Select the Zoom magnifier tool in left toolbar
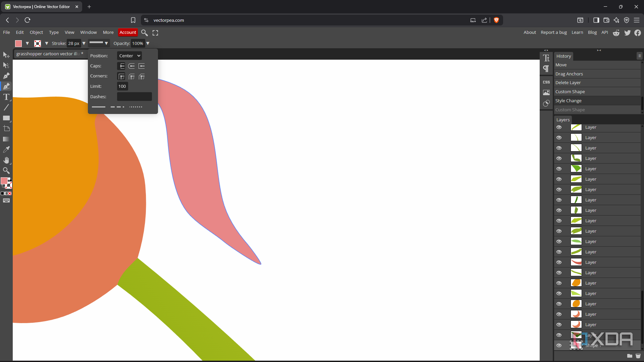The image size is (644, 362). 6,171
